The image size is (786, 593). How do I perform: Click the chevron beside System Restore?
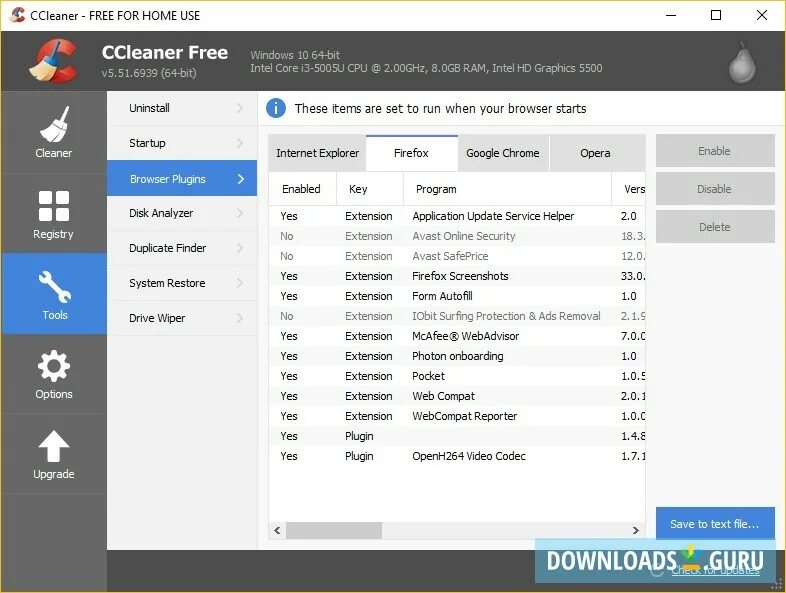240,283
